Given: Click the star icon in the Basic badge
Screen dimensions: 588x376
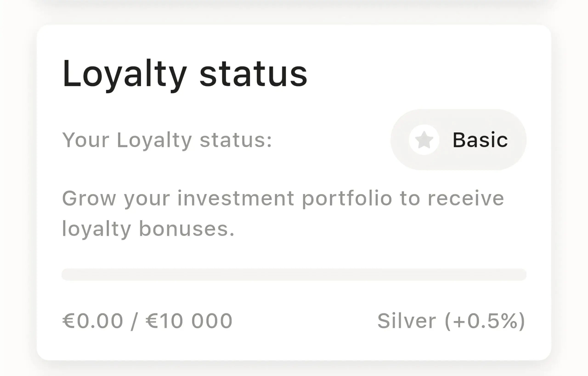Looking at the screenshot, I should (x=424, y=140).
